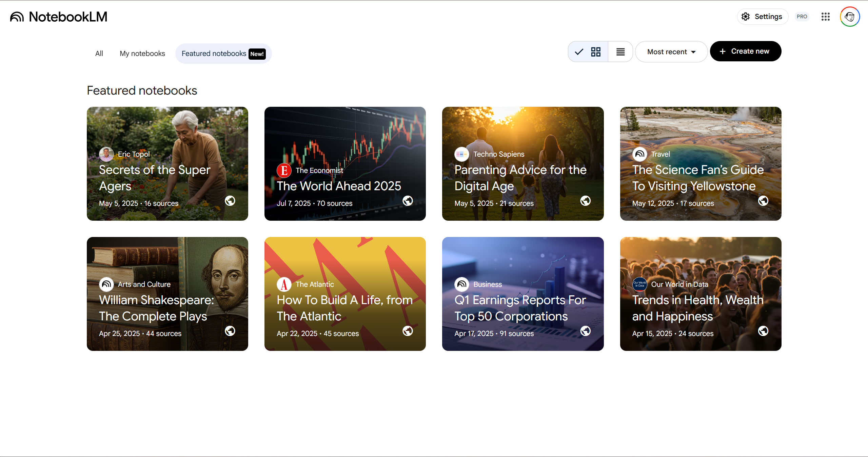Click the 'Arts and Culture' label
Image resolution: width=868 pixels, height=457 pixels.
144,284
